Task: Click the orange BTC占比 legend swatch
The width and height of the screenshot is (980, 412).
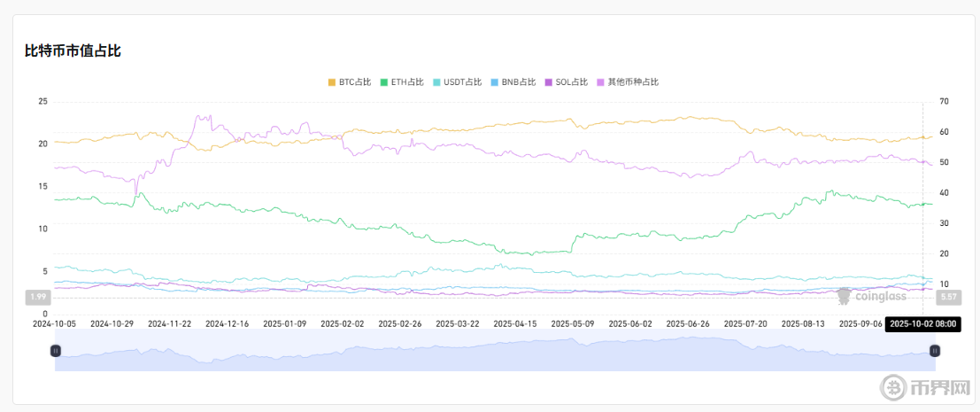Action: click(332, 82)
